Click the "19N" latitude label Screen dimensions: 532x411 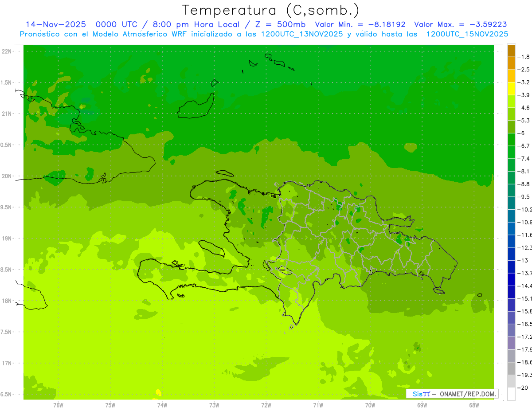click(x=7, y=239)
